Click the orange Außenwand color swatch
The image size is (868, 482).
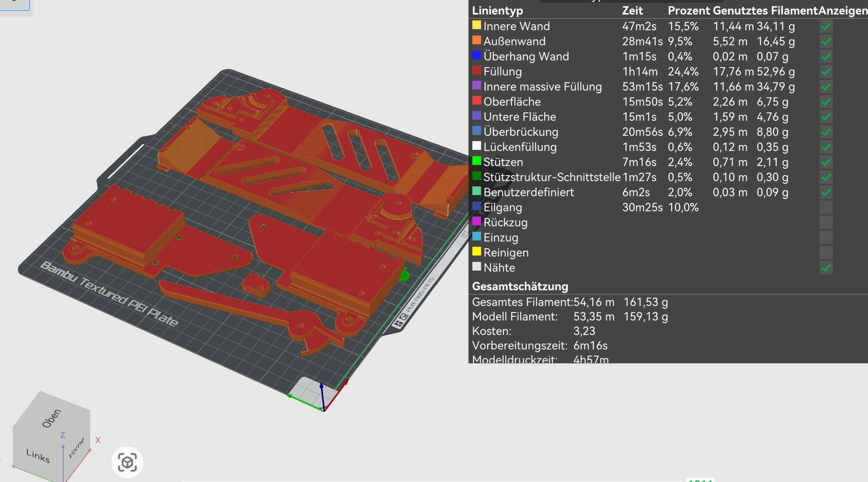[x=476, y=40]
